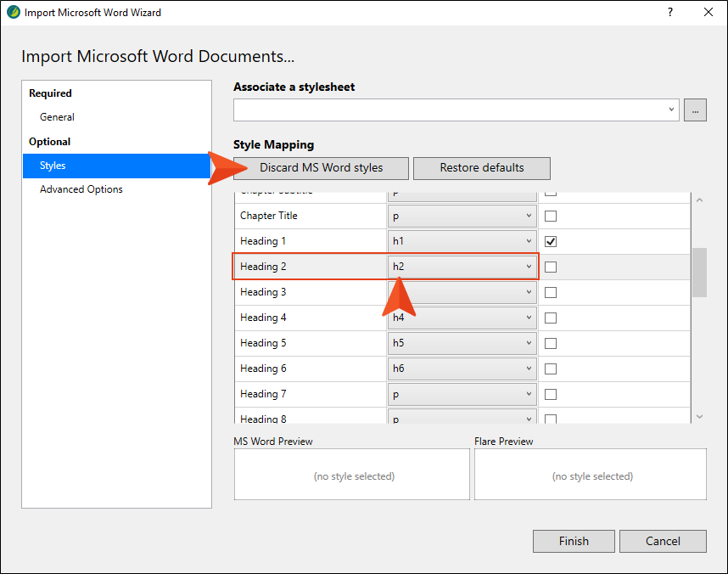Click Cancel to dismiss the wizard
Viewport: 728px width, 574px height.
point(663,542)
